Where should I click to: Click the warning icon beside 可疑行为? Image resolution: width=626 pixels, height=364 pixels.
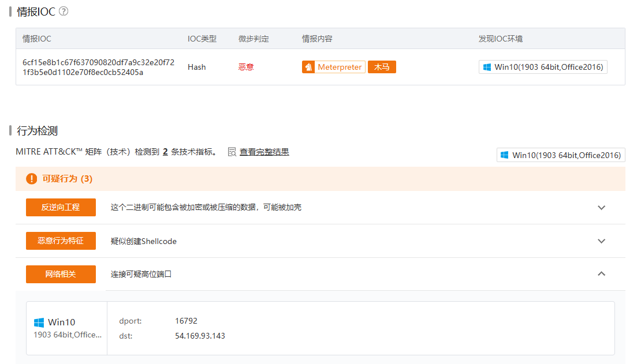(31, 179)
